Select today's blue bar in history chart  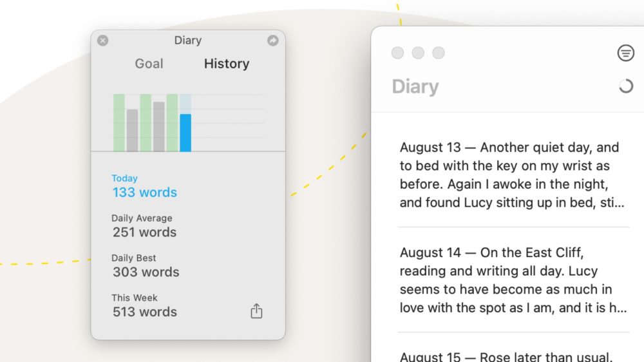(185, 132)
